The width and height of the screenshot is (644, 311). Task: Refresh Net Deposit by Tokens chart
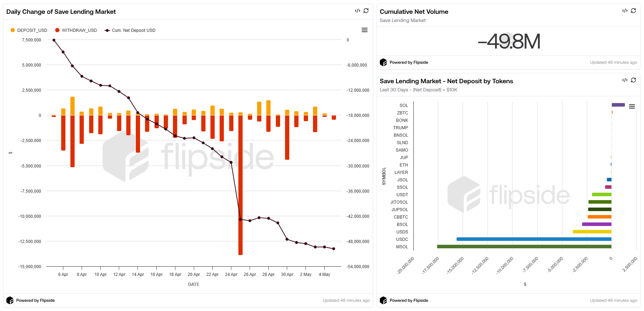[x=633, y=80]
